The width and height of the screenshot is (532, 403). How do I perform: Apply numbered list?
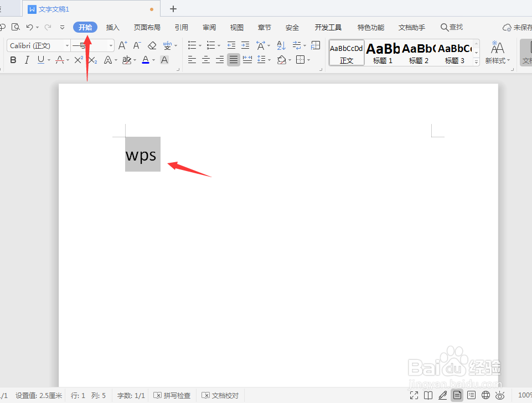coord(211,45)
